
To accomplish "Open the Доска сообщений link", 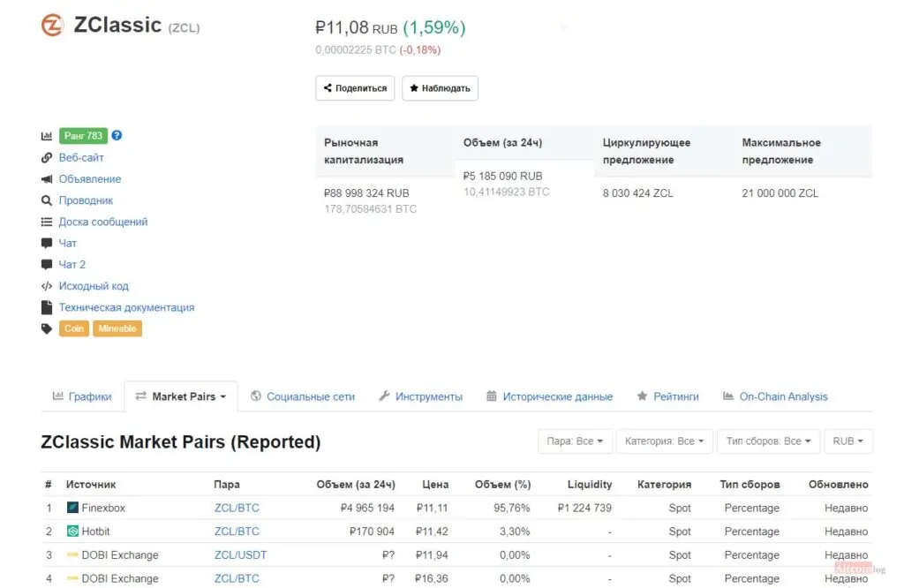I will pyautogui.click(x=103, y=222).
